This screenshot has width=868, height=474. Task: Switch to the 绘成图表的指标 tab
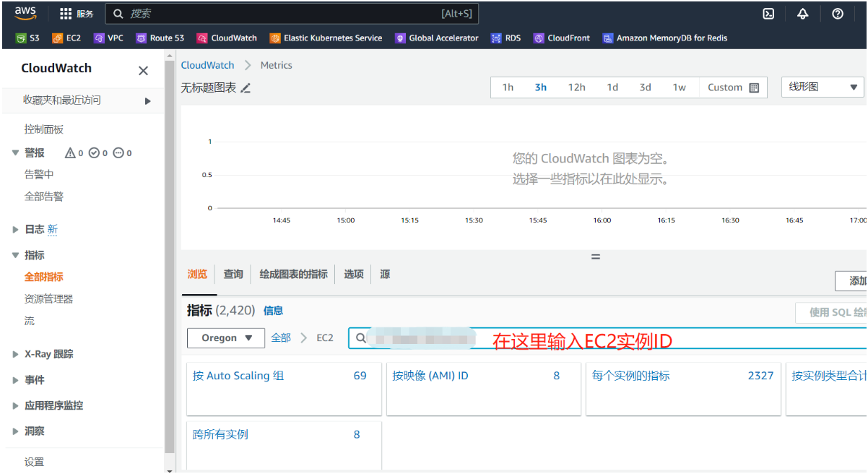(x=293, y=275)
